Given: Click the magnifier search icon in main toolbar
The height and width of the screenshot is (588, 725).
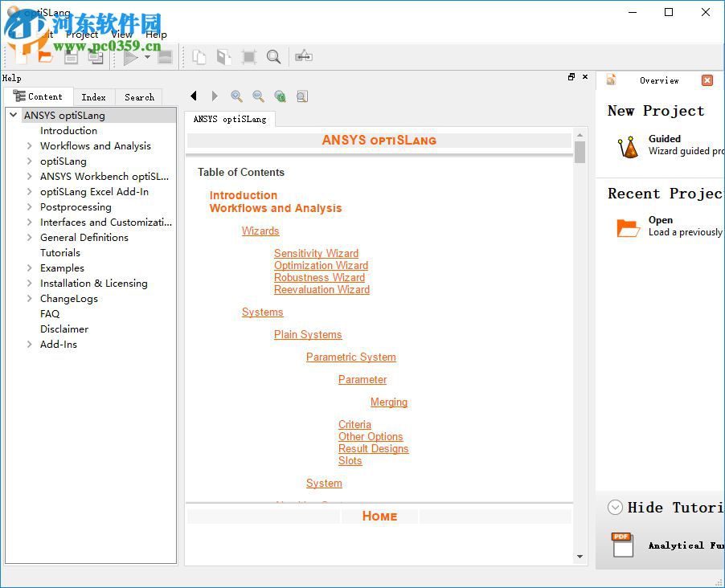Looking at the screenshot, I should [x=274, y=56].
